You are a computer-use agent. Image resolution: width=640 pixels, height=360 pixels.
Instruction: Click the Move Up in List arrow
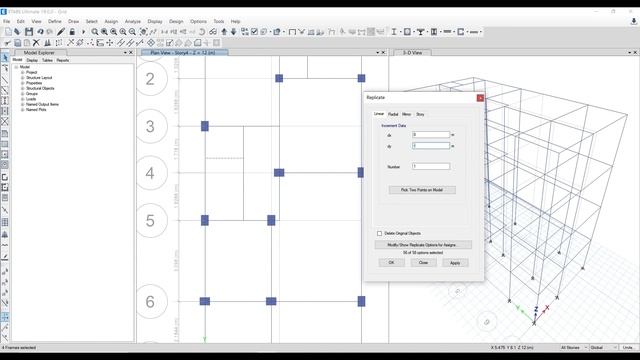tap(224, 32)
